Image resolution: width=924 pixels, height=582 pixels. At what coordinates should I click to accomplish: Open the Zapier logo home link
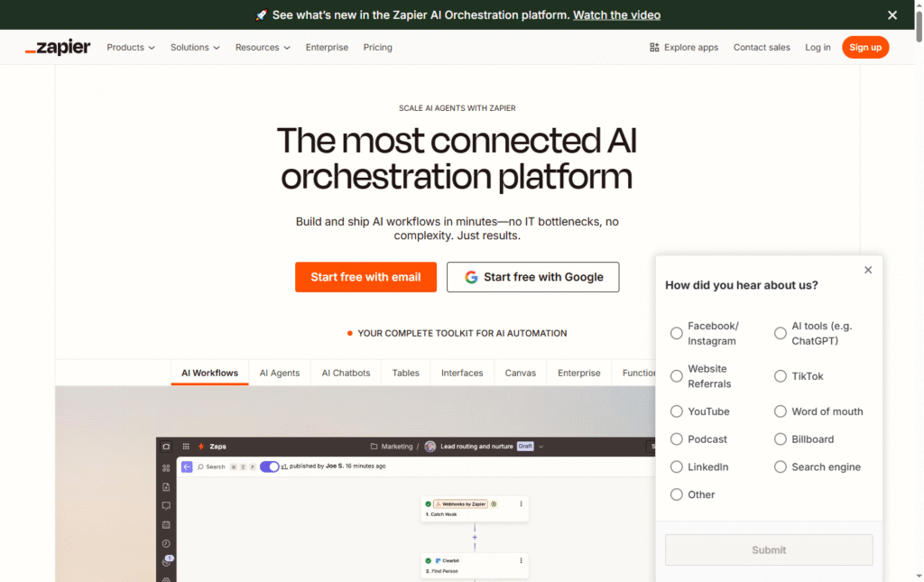(x=58, y=47)
